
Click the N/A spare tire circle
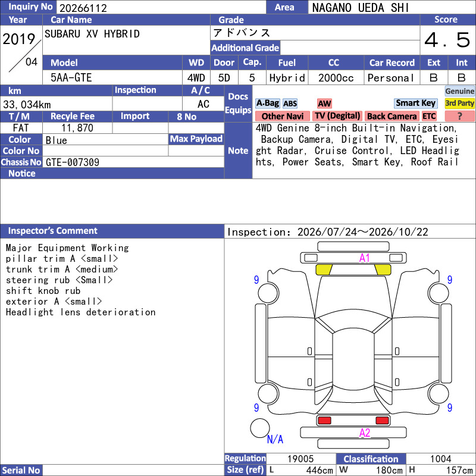coord(260,428)
